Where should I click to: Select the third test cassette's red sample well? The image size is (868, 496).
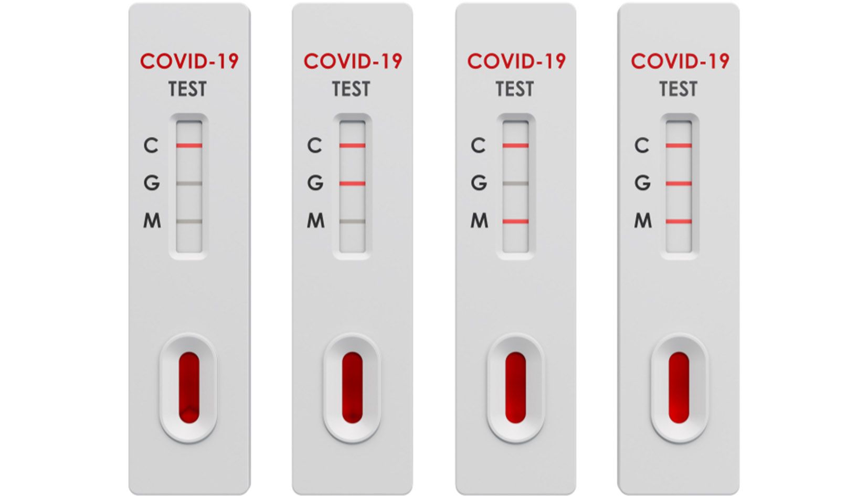515,387
